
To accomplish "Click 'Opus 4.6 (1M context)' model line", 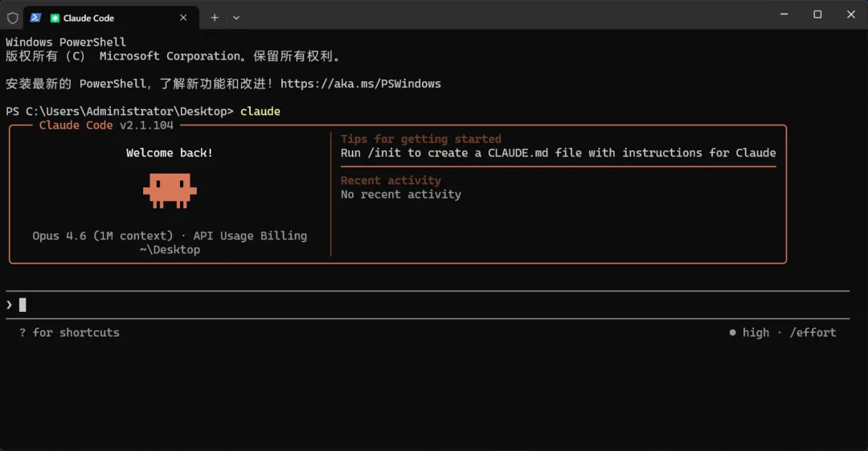I will pos(170,236).
